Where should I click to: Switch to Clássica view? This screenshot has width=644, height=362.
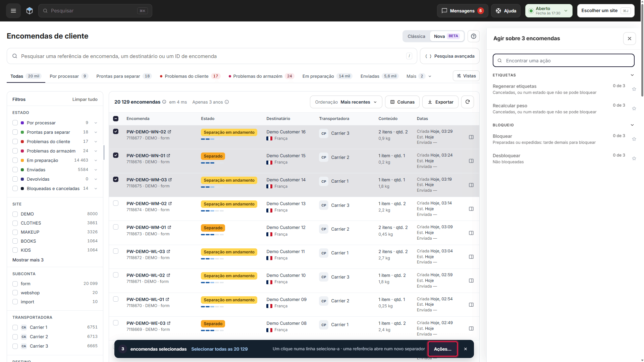pos(416,36)
